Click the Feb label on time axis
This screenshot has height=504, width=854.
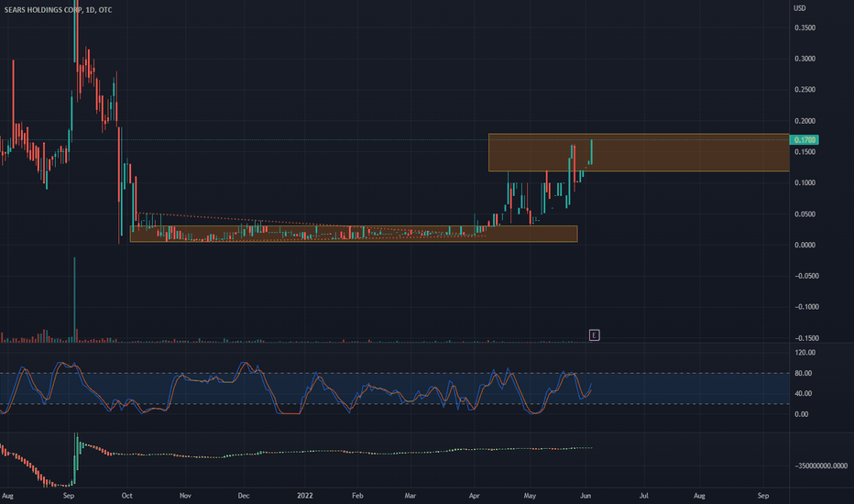tap(357, 496)
